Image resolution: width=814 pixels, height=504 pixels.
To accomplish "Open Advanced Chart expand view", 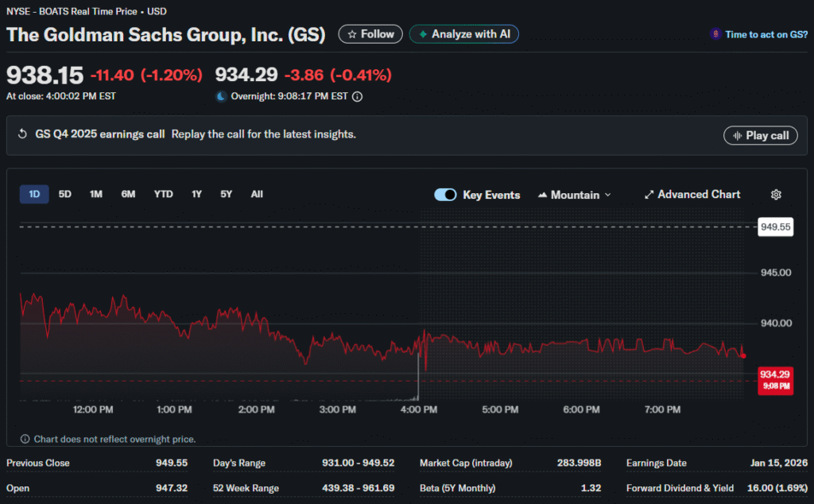I will pos(692,195).
